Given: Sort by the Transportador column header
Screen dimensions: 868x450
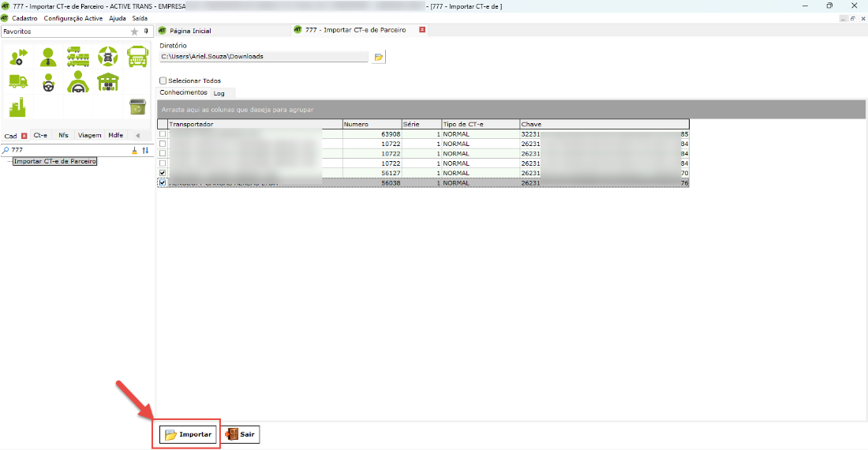Looking at the screenshot, I should [255, 124].
